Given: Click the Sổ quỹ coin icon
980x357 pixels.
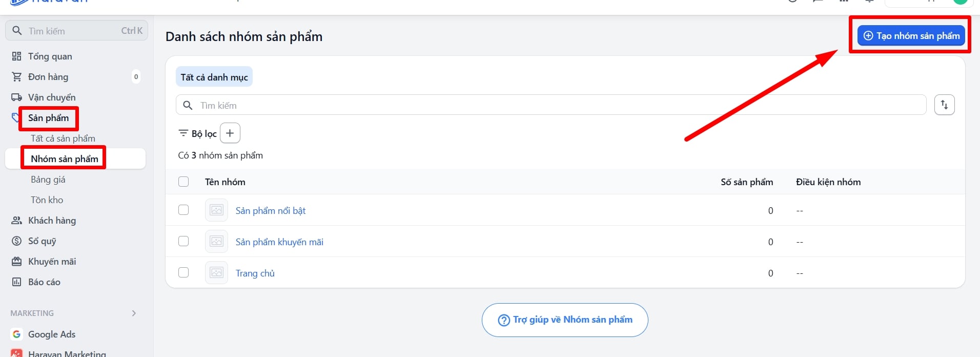Looking at the screenshot, I should (x=17, y=241).
